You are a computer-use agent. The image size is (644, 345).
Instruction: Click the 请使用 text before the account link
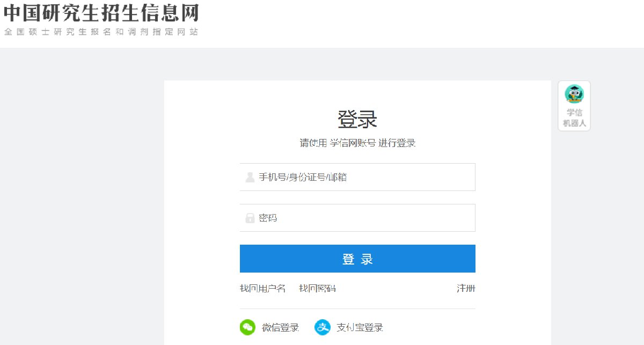313,143
